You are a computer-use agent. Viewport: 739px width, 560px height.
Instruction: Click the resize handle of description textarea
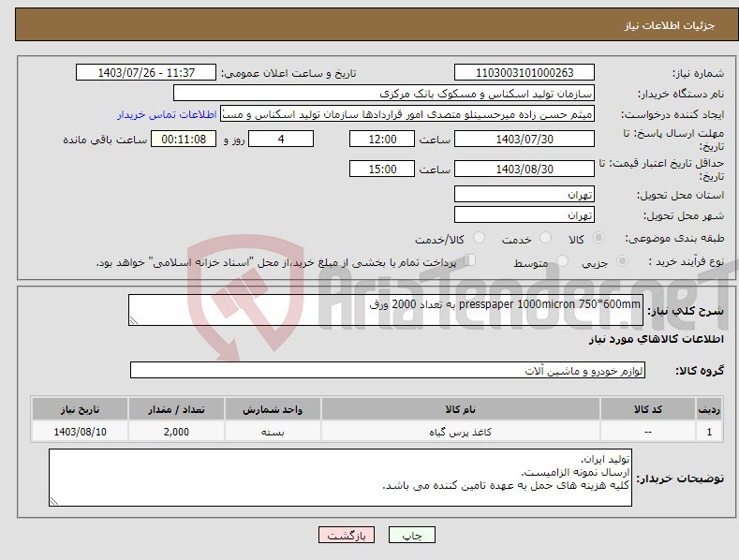click(x=134, y=321)
